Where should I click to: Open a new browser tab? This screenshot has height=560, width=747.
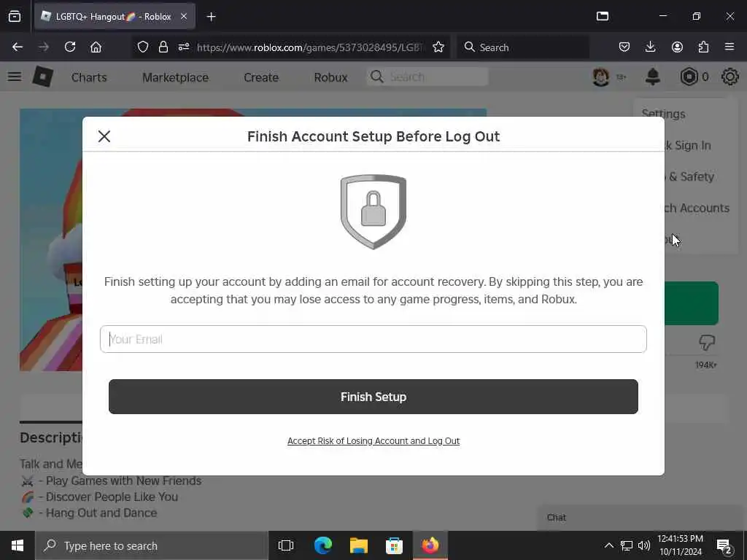211,17
